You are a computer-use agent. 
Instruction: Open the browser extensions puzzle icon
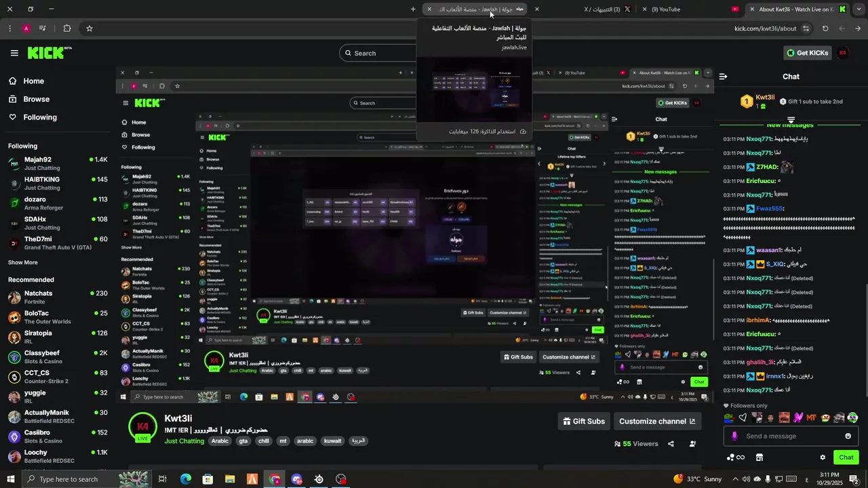coord(66,28)
